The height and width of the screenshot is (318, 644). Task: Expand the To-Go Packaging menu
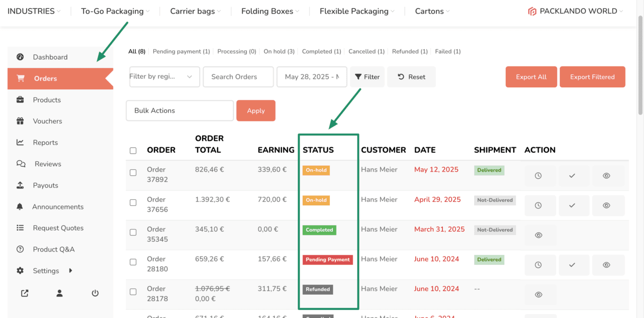[x=116, y=11]
